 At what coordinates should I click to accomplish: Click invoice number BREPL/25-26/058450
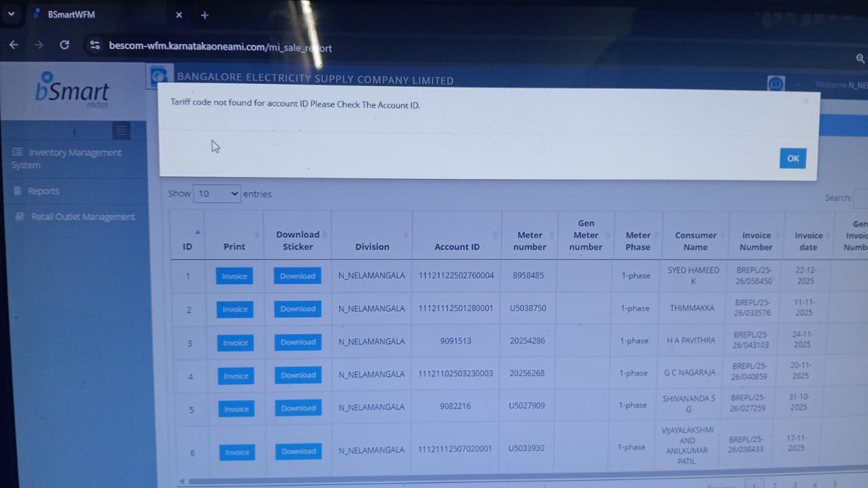[x=754, y=275]
